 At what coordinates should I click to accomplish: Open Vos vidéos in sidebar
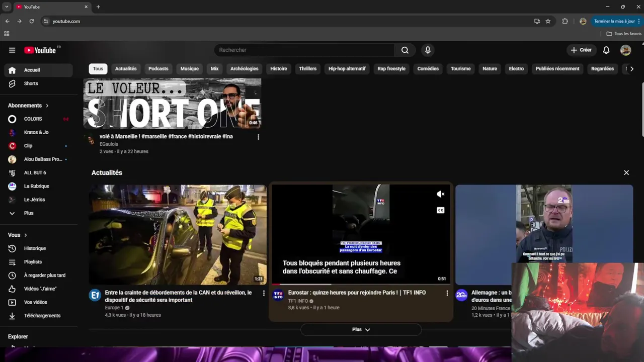pyautogui.click(x=38, y=302)
